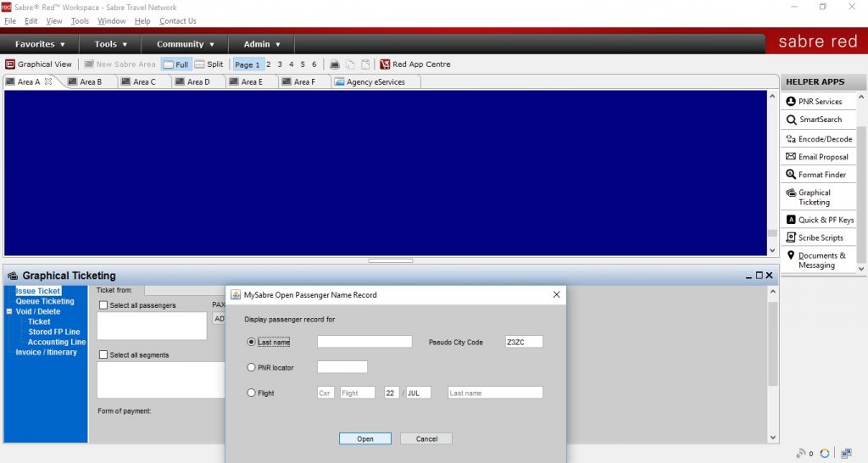Viewport: 868px width, 463px height.
Task: Open the Format Finder helper app
Action: pos(816,175)
